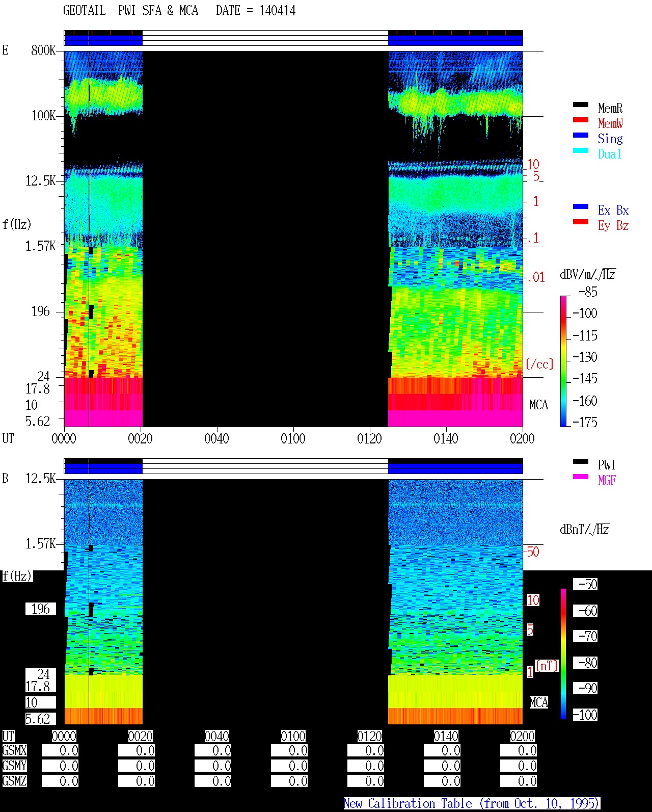The height and width of the screenshot is (812, 652).
Task: Click the DATE = 140414 text
Action: [256, 11]
